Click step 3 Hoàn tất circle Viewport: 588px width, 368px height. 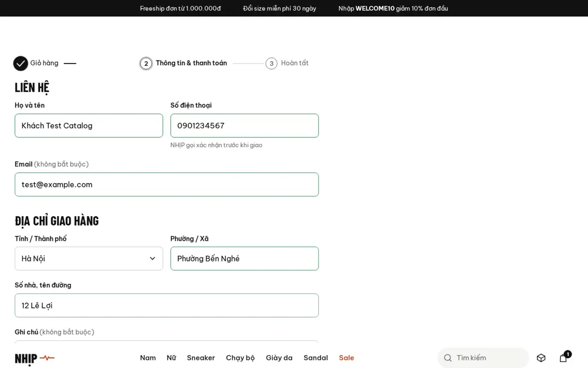point(272,64)
